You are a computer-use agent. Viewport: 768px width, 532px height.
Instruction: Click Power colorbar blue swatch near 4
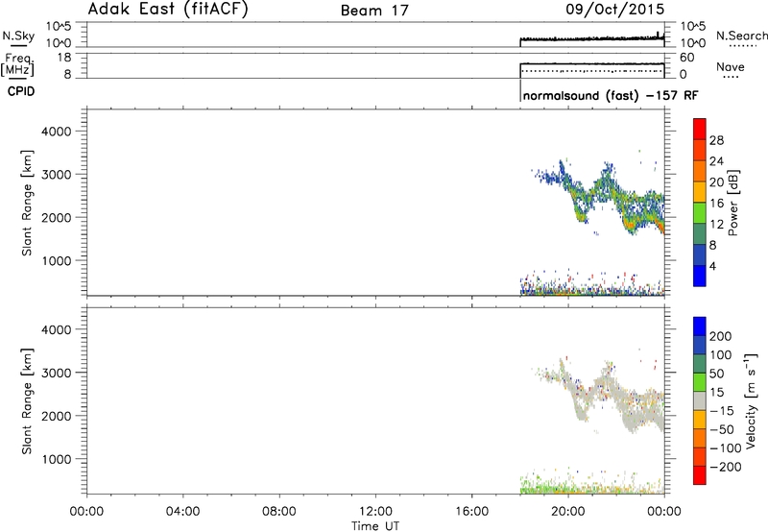(700, 276)
